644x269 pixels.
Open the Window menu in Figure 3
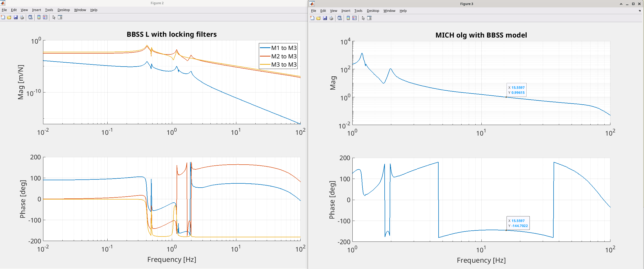point(389,11)
